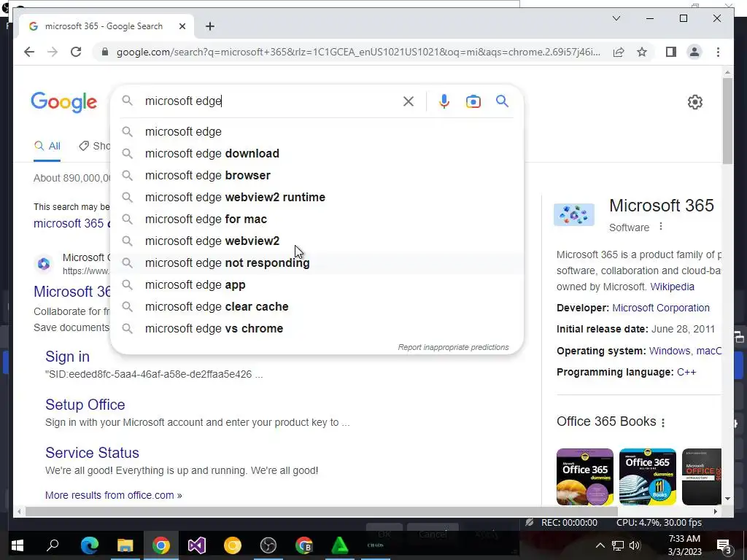Open more options for Office 365 Books
The width and height of the screenshot is (747, 560).
(663, 422)
